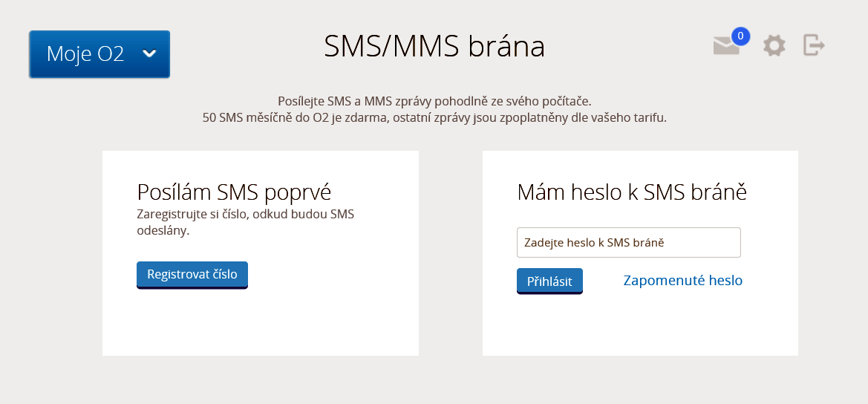Click the Zaregistrujte si číslo description text

(x=245, y=222)
